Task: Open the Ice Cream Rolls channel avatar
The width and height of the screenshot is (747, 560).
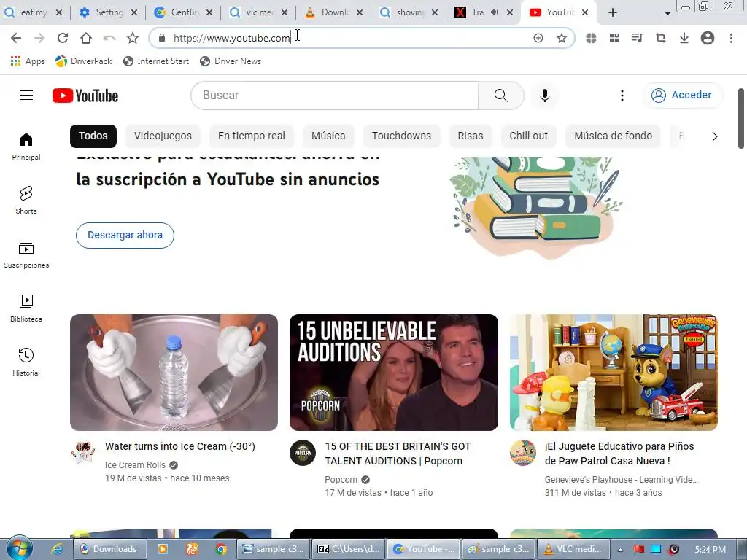Action: coord(83,452)
